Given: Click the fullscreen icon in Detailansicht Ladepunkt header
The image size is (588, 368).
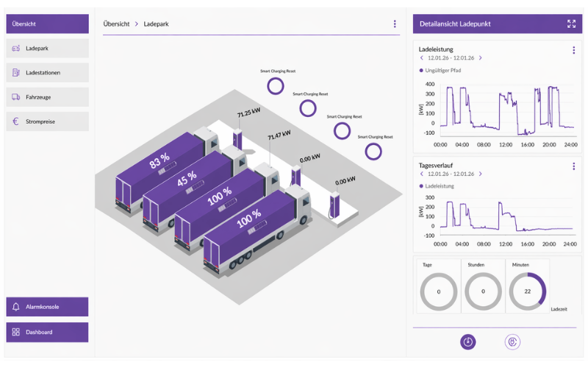Looking at the screenshot, I should click(571, 24).
